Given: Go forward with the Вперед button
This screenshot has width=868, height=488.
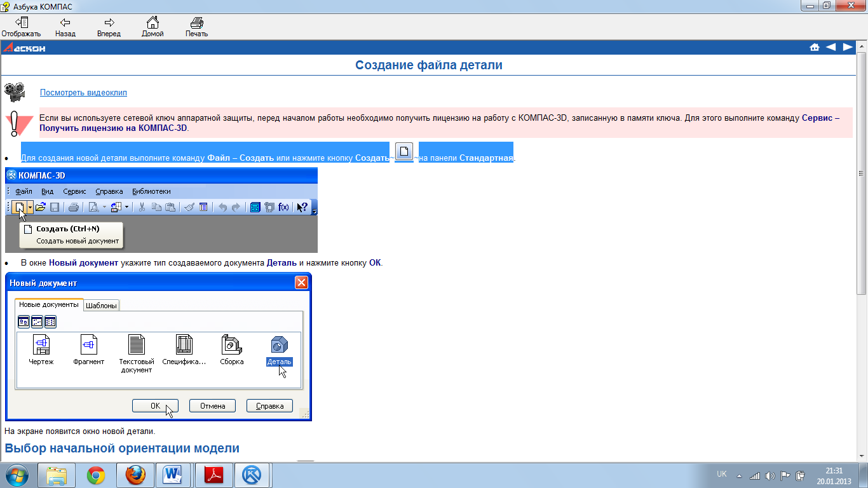Looking at the screenshot, I should click(x=109, y=27).
